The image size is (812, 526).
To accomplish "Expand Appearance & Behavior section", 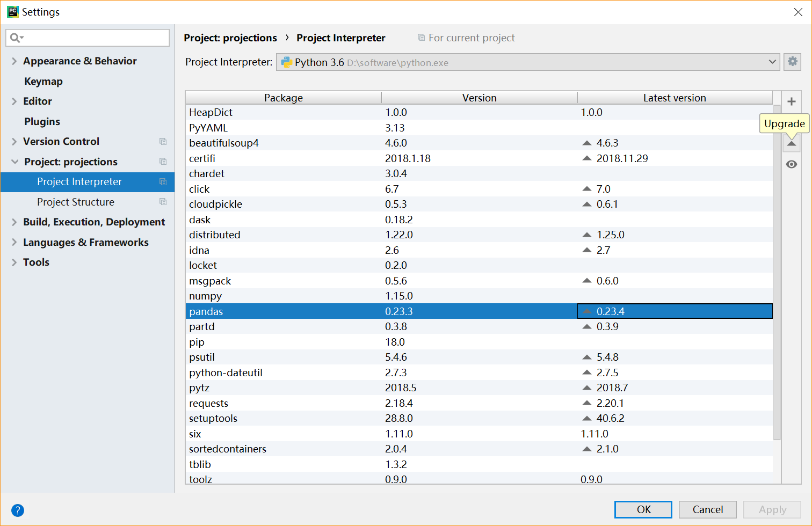I will (14, 61).
